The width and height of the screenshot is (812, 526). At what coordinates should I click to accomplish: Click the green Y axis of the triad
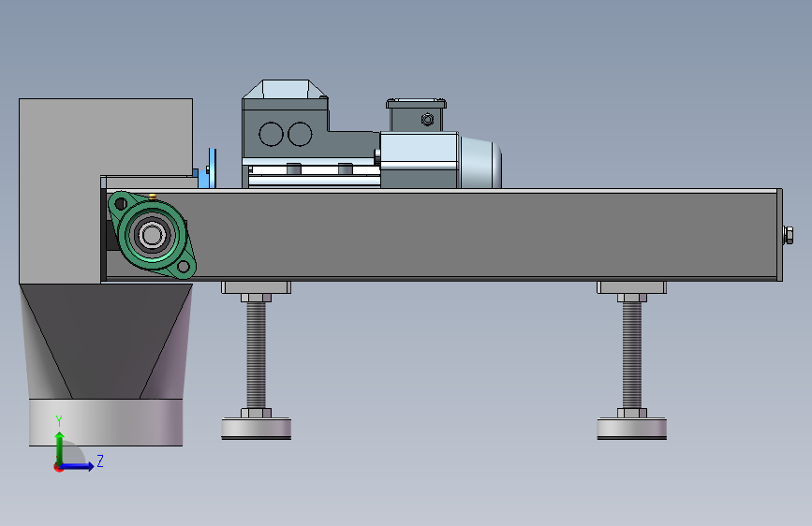point(60,446)
